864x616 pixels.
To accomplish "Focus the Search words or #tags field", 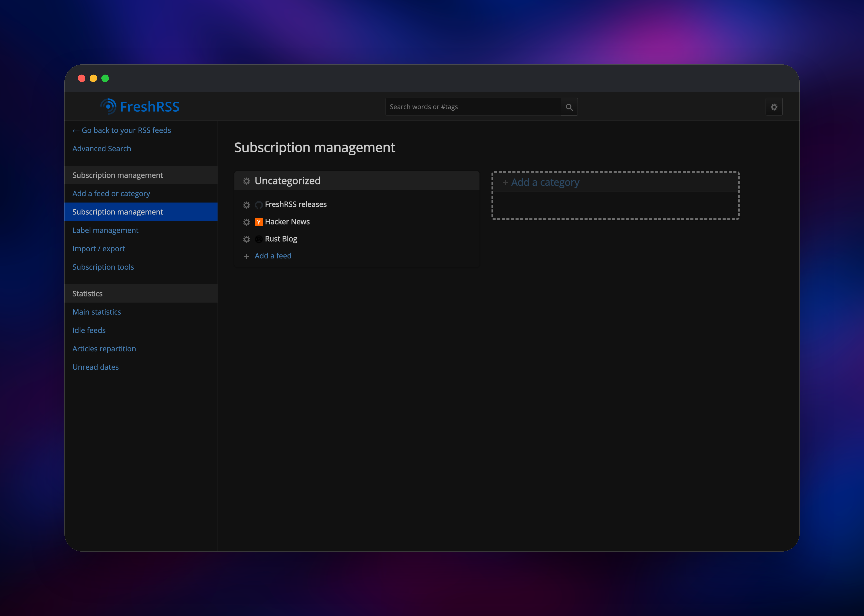I will click(x=473, y=107).
